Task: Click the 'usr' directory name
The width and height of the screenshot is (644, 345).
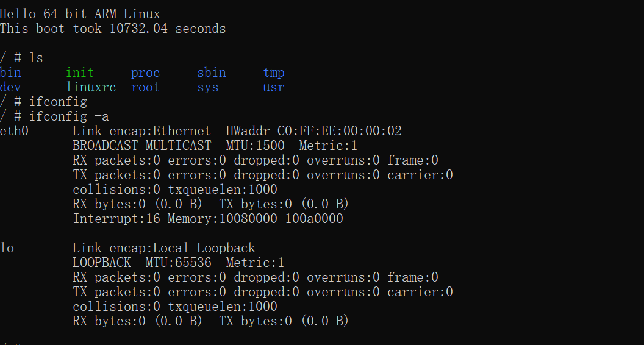Action: tap(274, 88)
